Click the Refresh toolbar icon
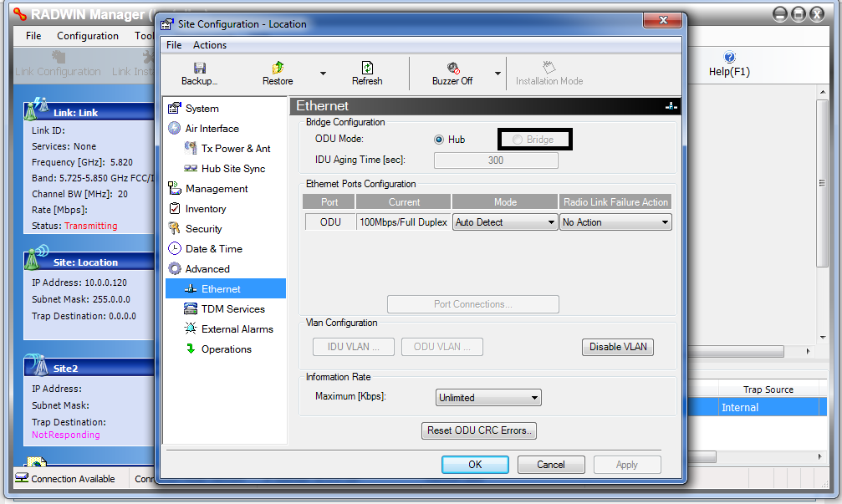This screenshot has height=504, width=842. click(x=367, y=68)
